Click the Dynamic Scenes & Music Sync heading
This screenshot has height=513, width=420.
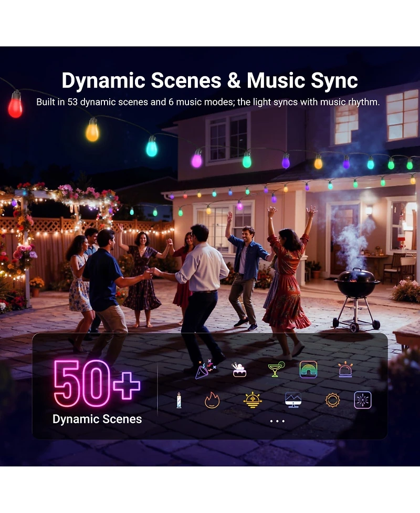[x=209, y=80]
